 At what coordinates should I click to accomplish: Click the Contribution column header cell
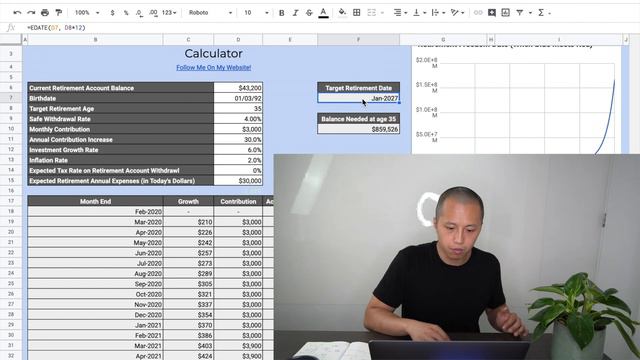point(238,201)
